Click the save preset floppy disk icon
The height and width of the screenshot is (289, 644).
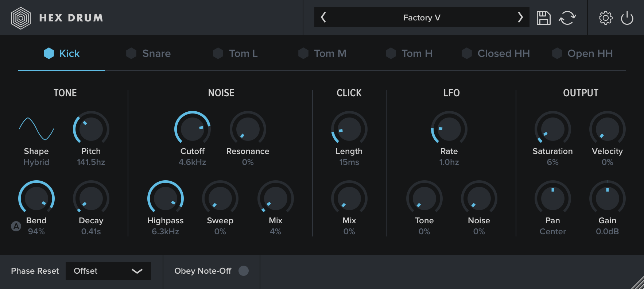point(543,18)
